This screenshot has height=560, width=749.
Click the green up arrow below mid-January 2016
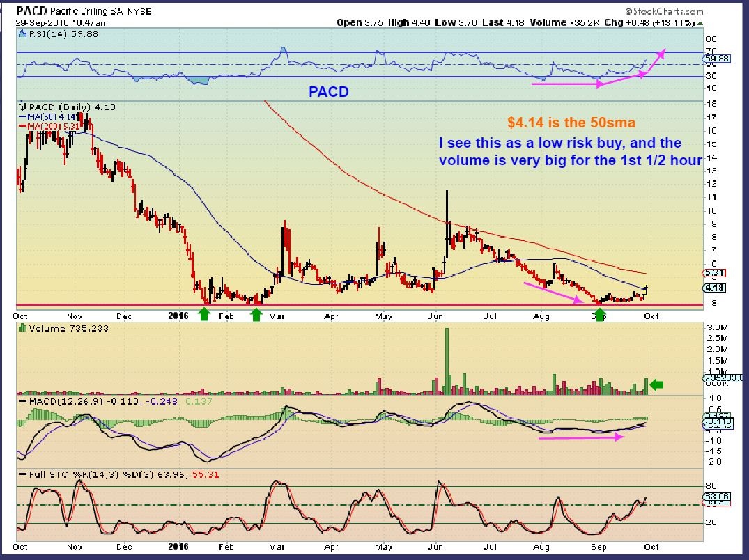pyautogui.click(x=203, y=315)
